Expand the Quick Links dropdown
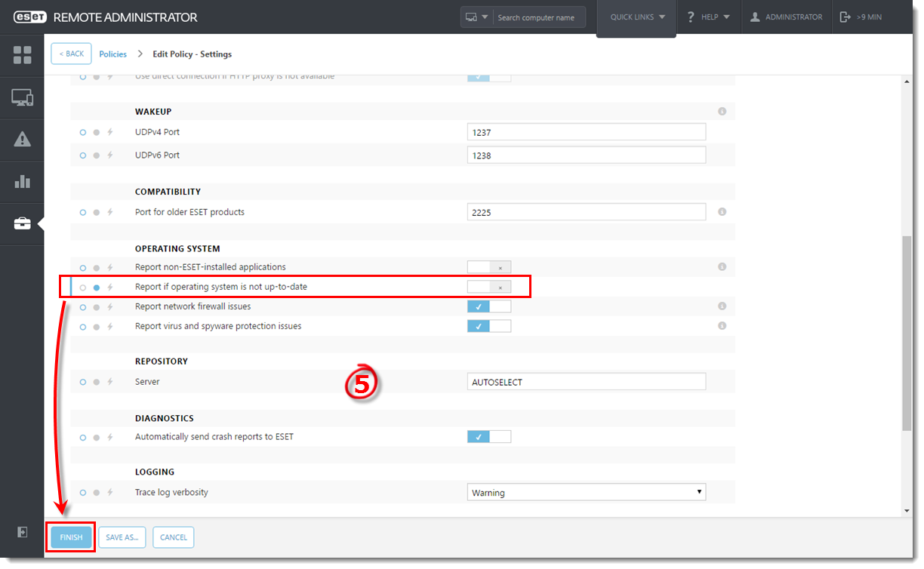This screenshot has width=924, height=569. [x=636, y=17]
